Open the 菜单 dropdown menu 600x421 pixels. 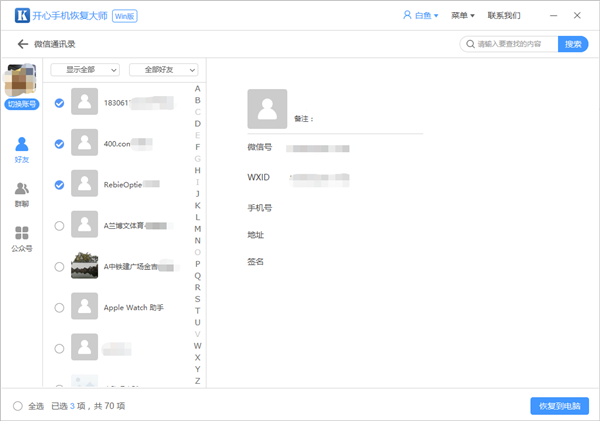463,15
